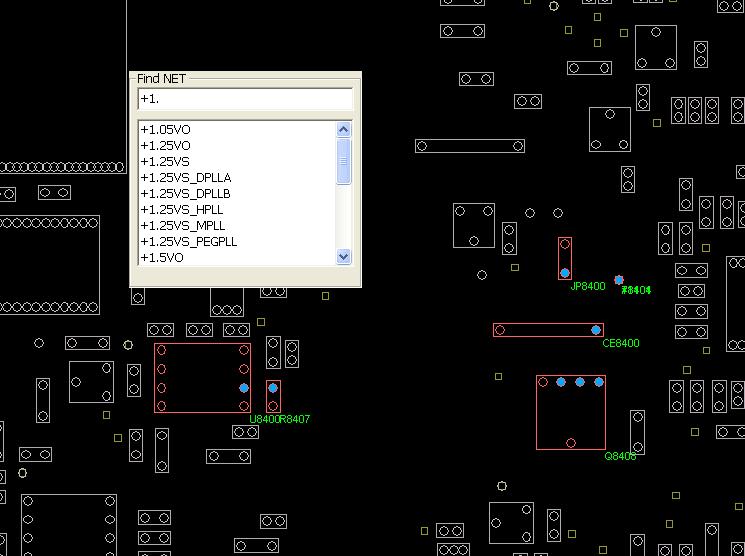Click highlighted blue pad of CE8400
Screen dimensions: 745x556
click(596, 330)
